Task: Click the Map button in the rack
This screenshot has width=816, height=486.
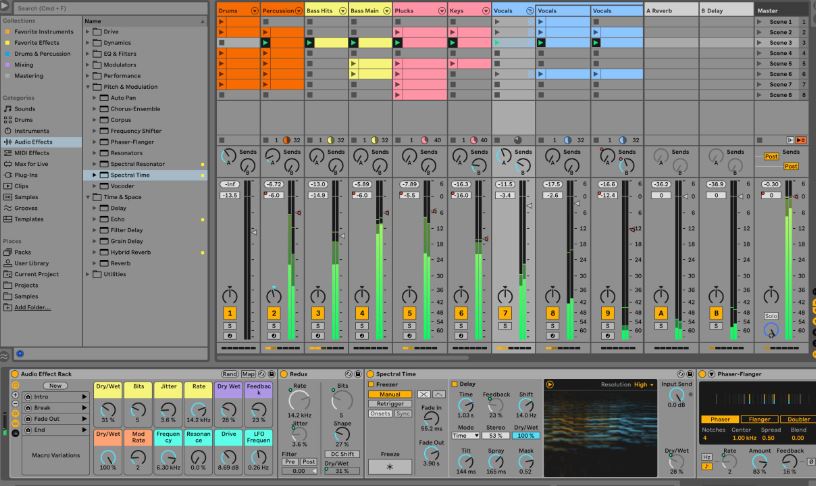Action: [x=248, y=374]
